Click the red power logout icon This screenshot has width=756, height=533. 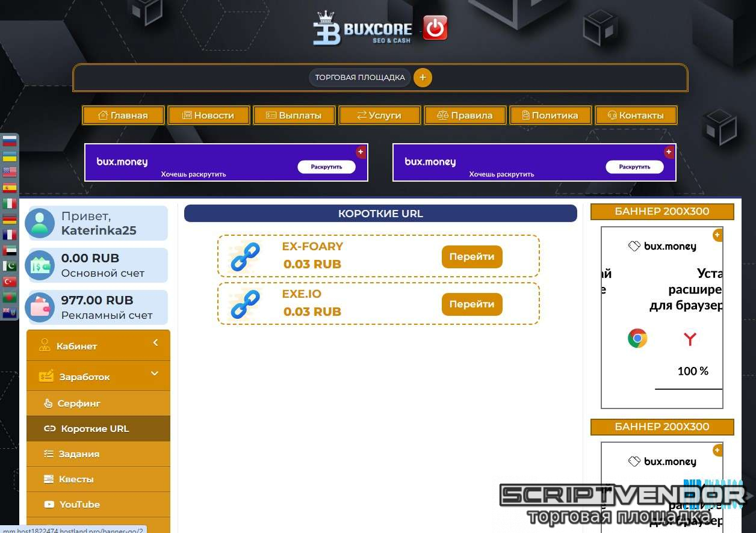coord(435,28)
